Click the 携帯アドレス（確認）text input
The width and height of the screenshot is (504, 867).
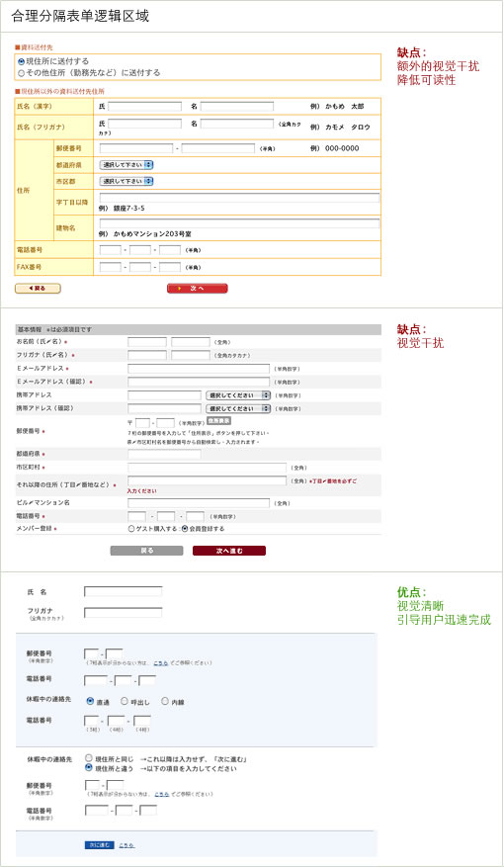[164, 408]
